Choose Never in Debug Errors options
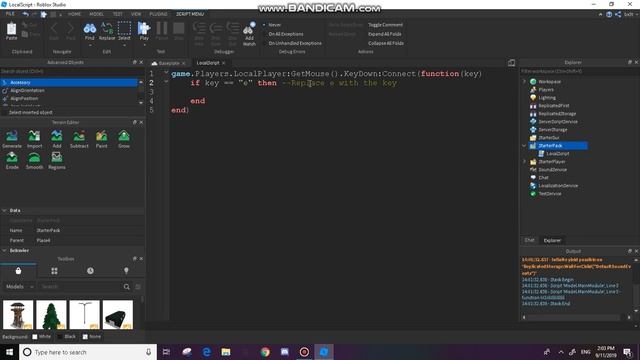Viewport: 640px width, 360px height. tap(272, 25)
